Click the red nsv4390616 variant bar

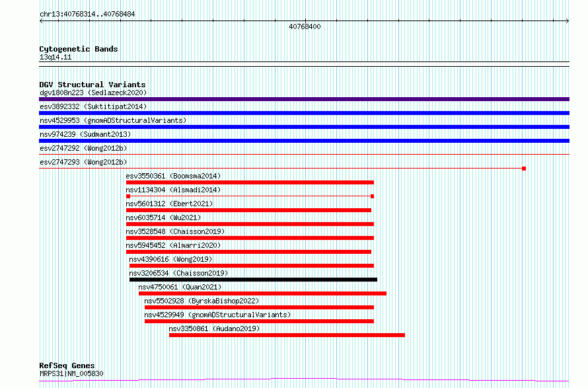pos(252,266)
